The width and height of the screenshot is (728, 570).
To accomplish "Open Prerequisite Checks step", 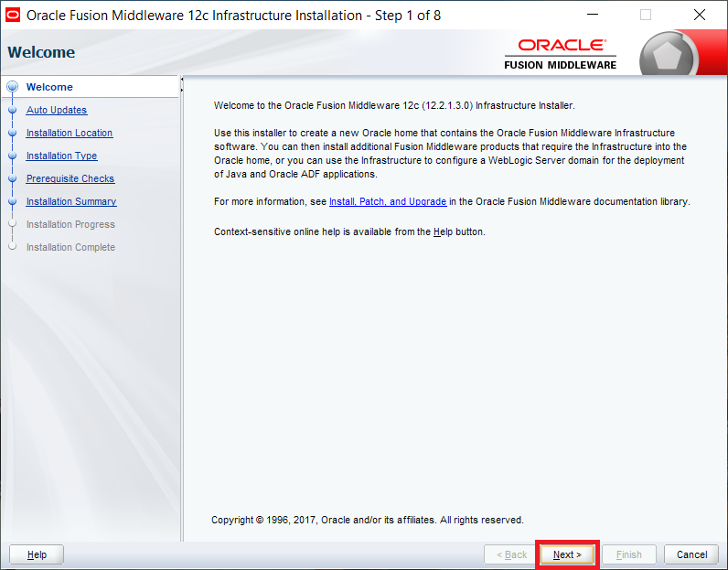I will click(x=70, y=178).
